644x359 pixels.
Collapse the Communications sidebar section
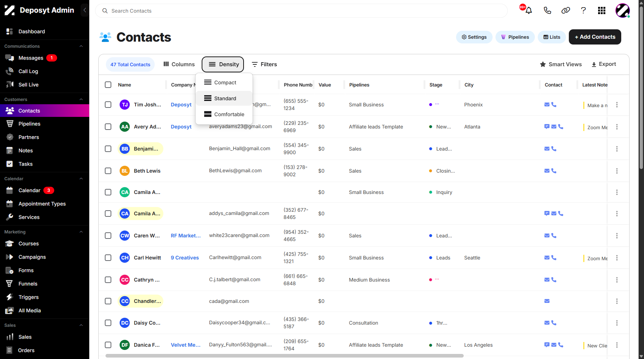tap(81, 46)
